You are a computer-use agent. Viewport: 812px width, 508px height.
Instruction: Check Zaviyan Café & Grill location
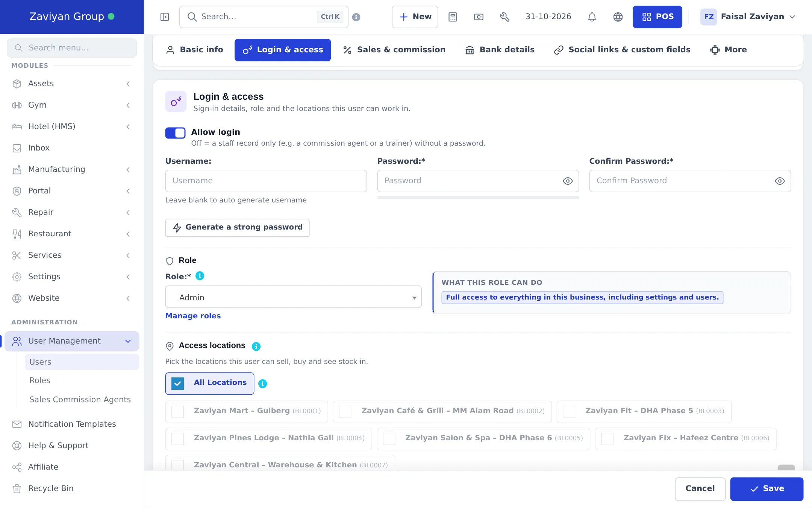click(x=345, y=412)
